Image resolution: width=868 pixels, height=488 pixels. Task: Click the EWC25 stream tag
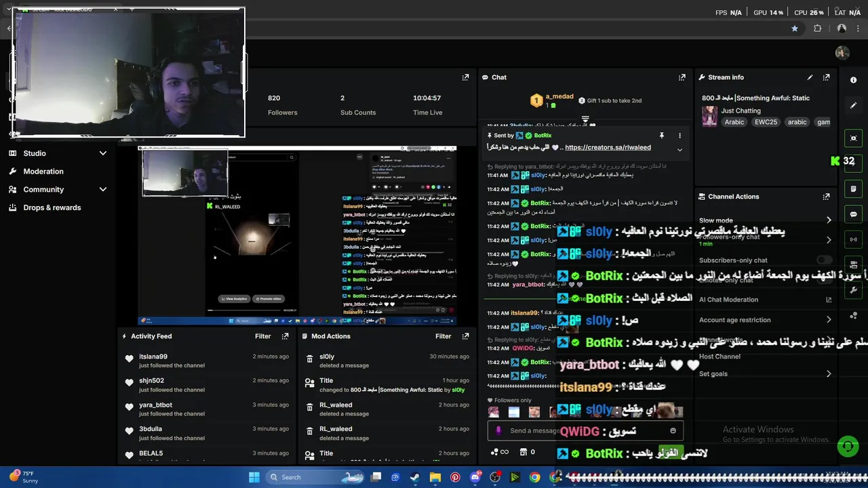(x=766, y=122)
